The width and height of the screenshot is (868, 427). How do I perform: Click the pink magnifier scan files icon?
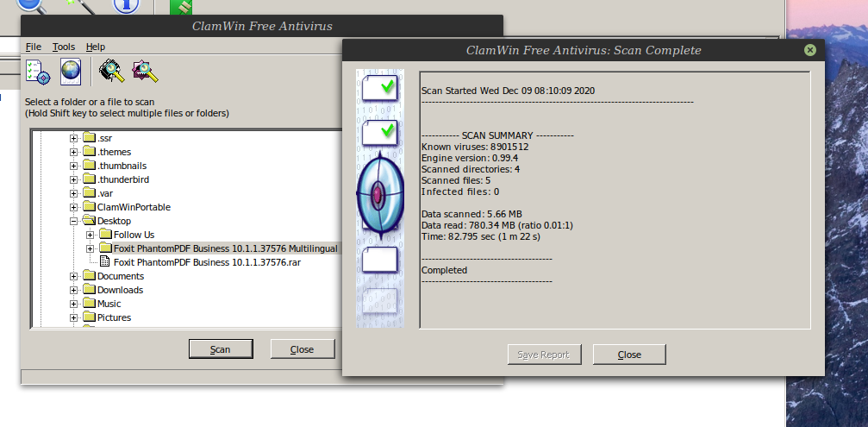coord(145,72)
